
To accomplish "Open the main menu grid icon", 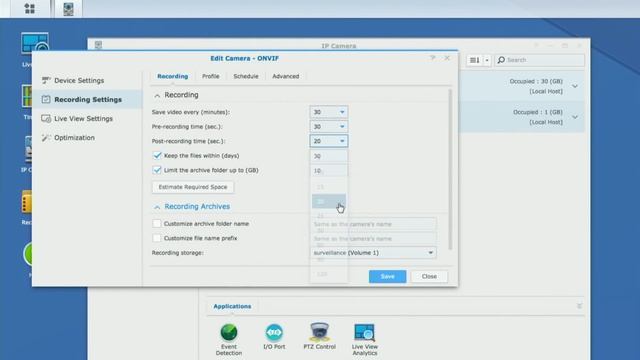I will click(x=29, y=9).
